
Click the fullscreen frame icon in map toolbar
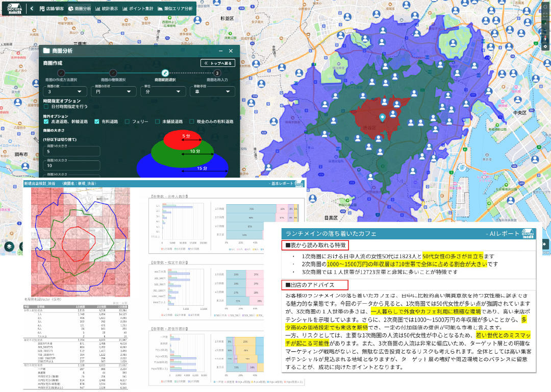pyautogui.click(x=545, y=15)
